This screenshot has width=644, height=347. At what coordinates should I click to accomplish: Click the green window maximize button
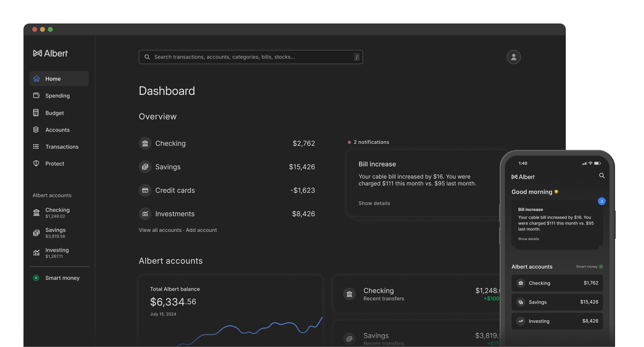click(x=50, y=29)
